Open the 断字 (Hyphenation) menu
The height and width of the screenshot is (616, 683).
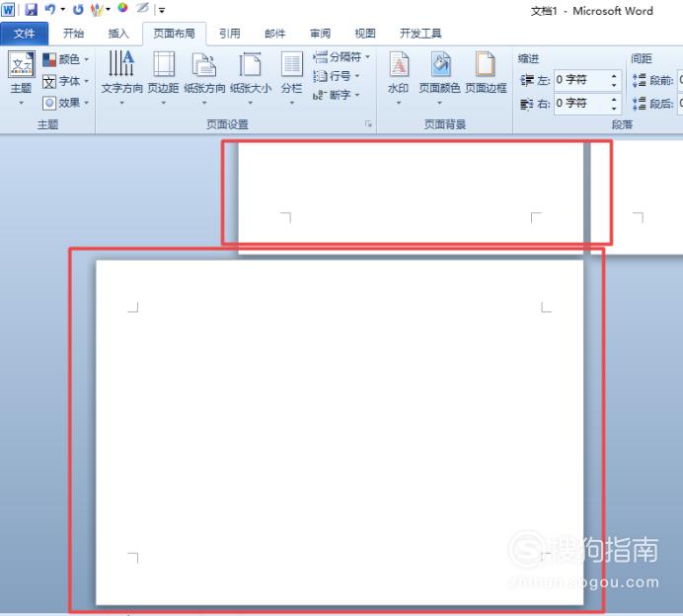337,95
